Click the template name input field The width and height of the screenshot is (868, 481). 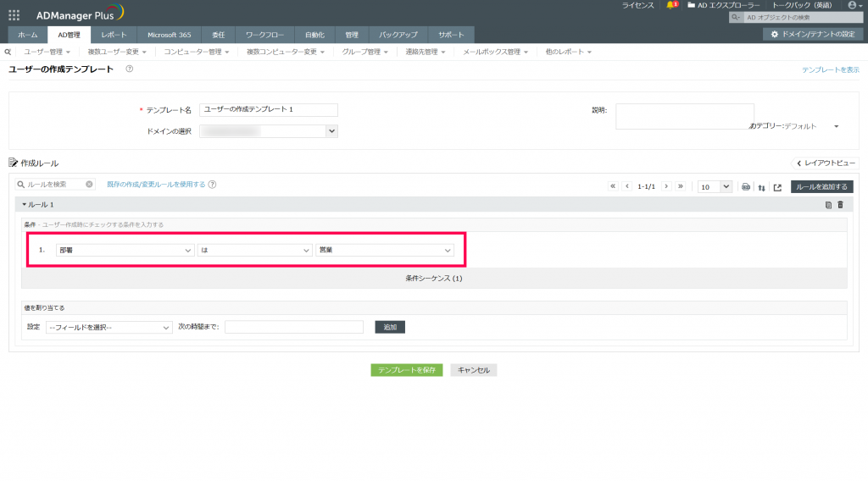[269, 109]
